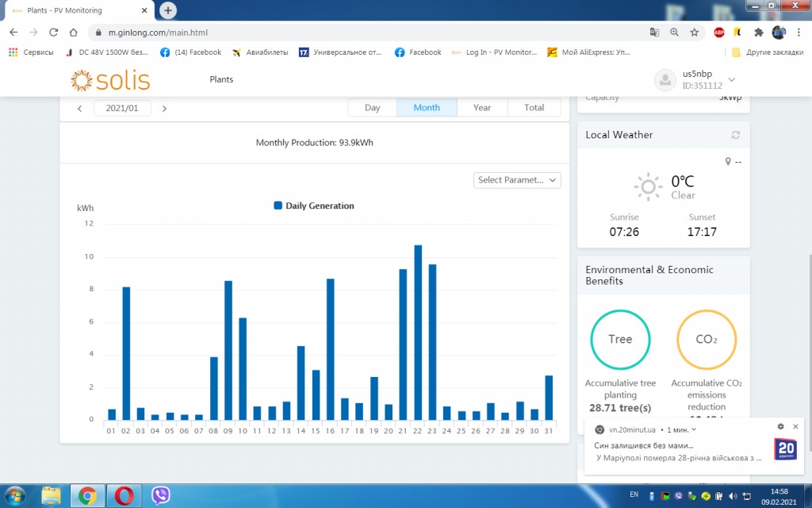
Task: Click the 2021/01 date field
Action: pyautogui.click(x=121, y=108)
